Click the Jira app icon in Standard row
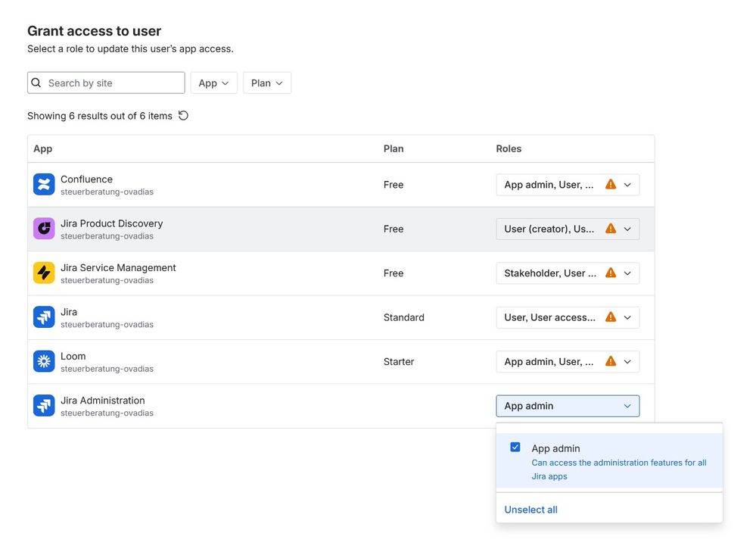756x552 pixels. click(44, 317)
